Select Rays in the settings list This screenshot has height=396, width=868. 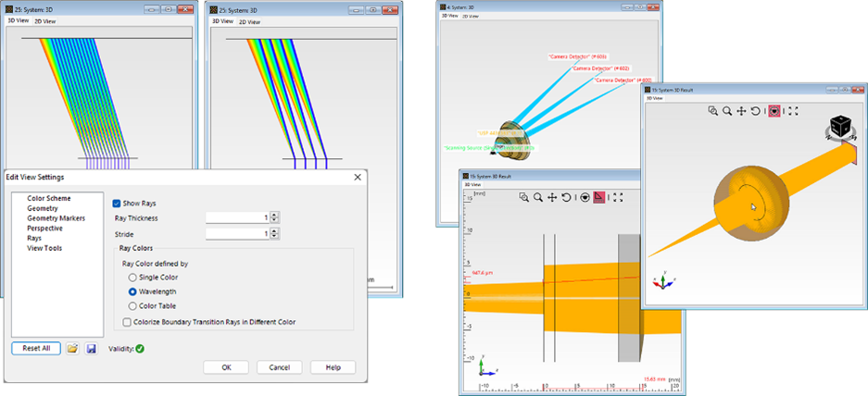(34, 239)
